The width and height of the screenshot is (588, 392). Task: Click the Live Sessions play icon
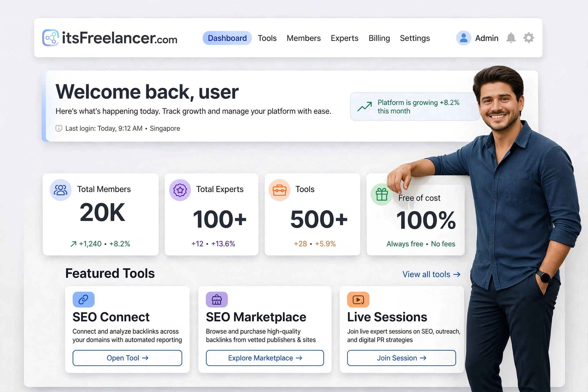pyautogui.click(x=358, y=300)
